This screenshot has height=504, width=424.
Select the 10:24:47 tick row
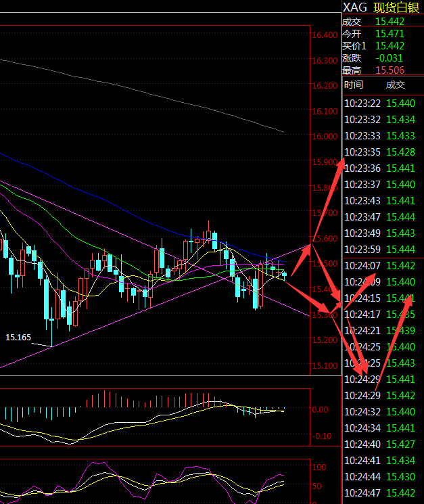pos(383,492)
